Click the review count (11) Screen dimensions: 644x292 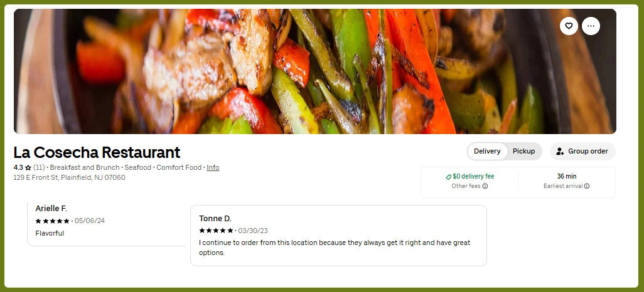click(39, 167)
